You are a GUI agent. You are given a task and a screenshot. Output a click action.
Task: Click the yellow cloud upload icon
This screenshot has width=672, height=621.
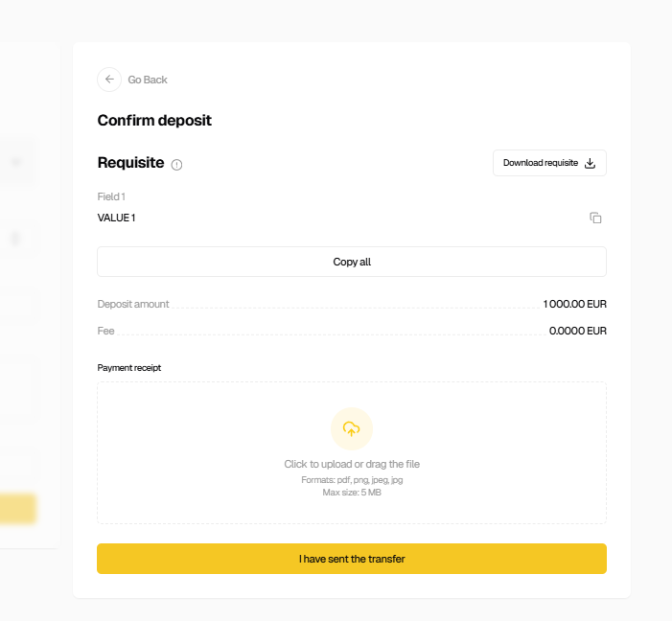click(352, 429)
